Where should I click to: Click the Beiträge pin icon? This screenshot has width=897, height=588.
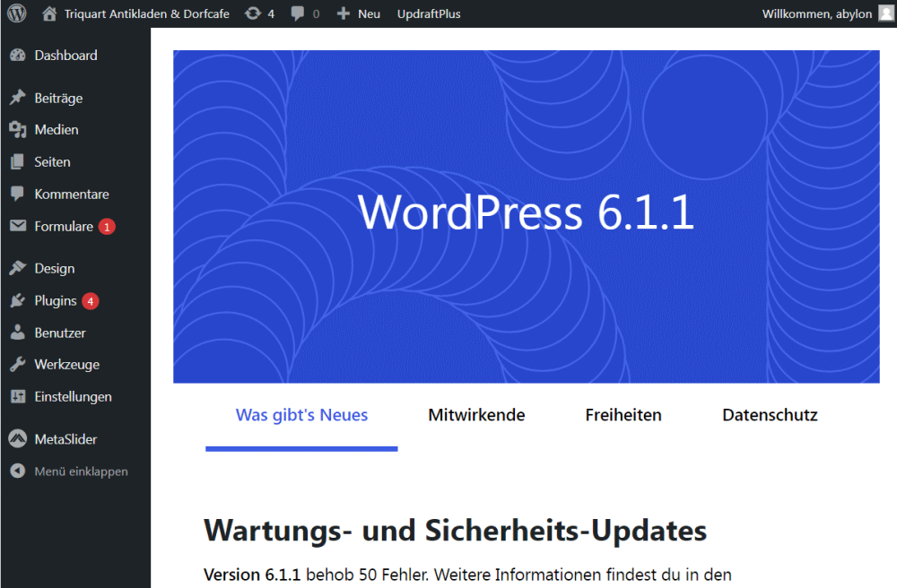coord(18,98)
